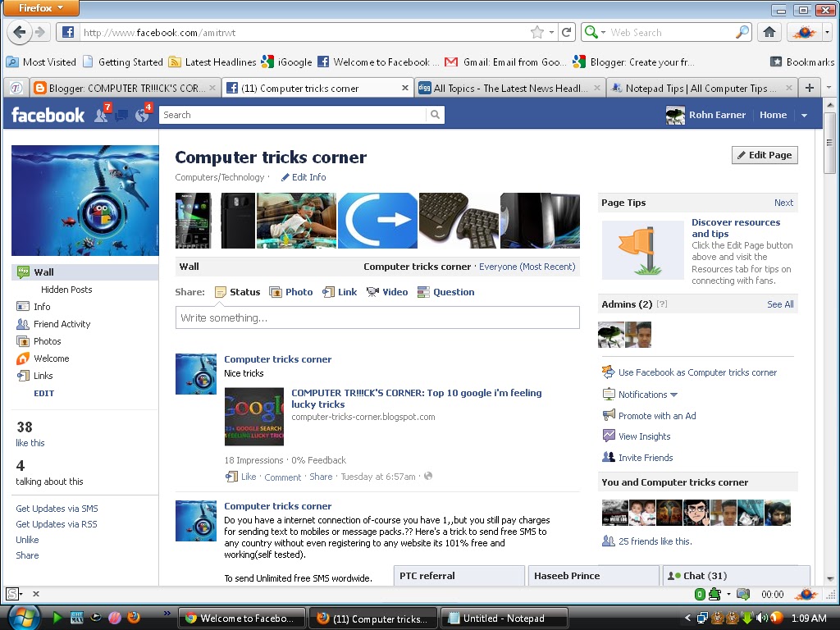
Task: Open the list all tabs dropdown
Action: 829,87
